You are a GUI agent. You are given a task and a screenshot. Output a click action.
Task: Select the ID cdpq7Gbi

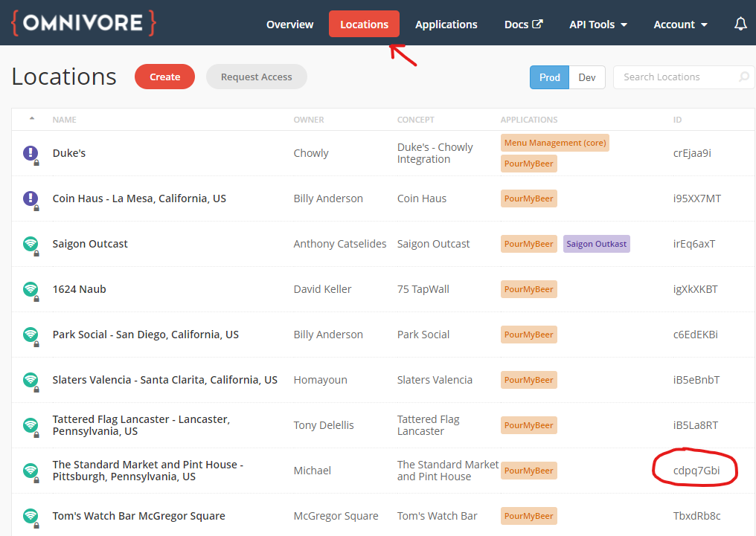pos(696,471)
